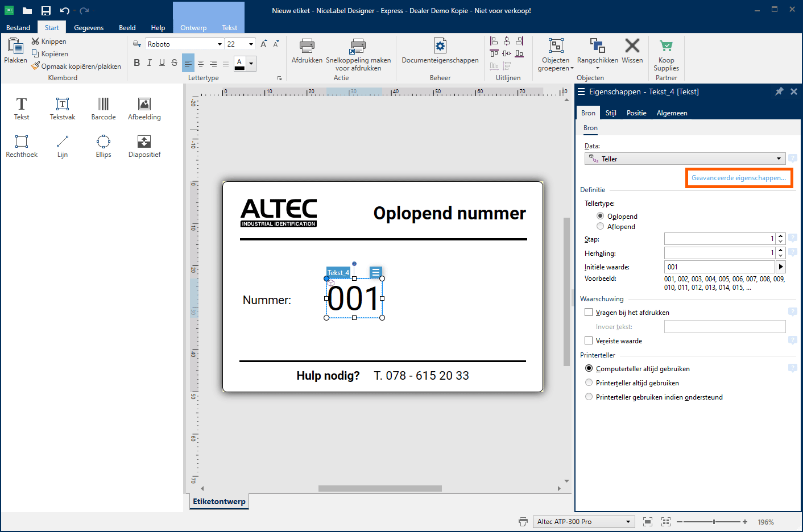Toggle italic formatting

(150, 63)
